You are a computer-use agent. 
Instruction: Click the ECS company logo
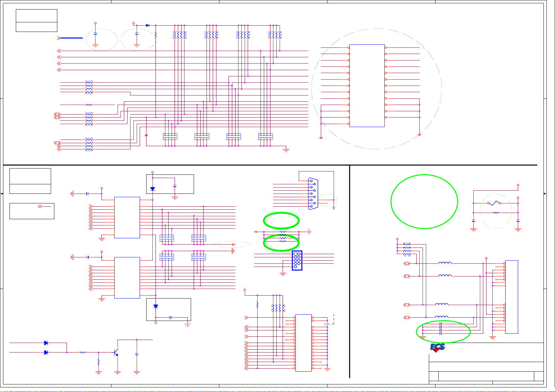(x=438, y=348)
